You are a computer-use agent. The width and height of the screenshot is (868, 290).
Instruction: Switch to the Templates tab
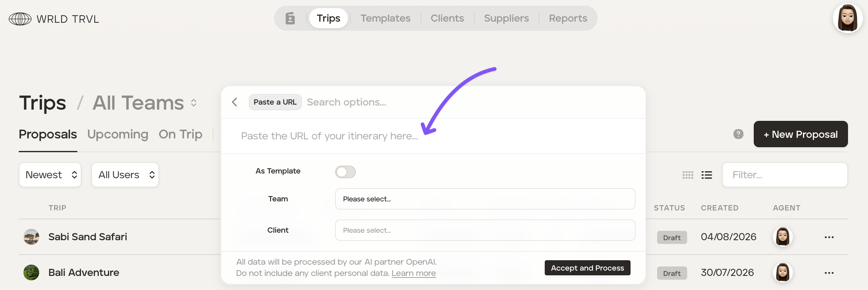pos(385,18)
